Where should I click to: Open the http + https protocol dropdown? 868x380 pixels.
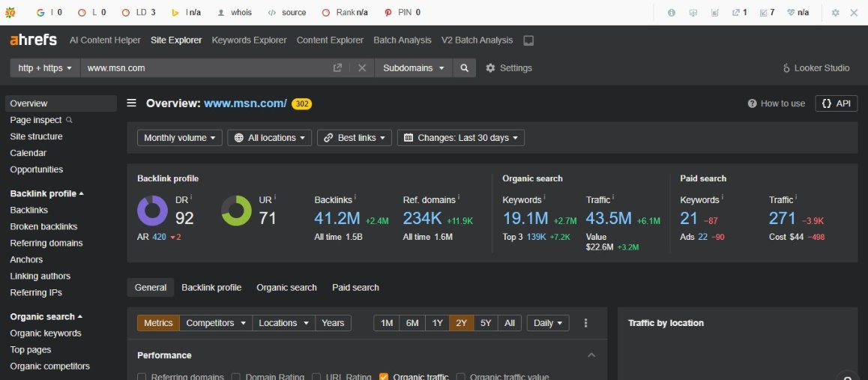(x=45, y=67)
